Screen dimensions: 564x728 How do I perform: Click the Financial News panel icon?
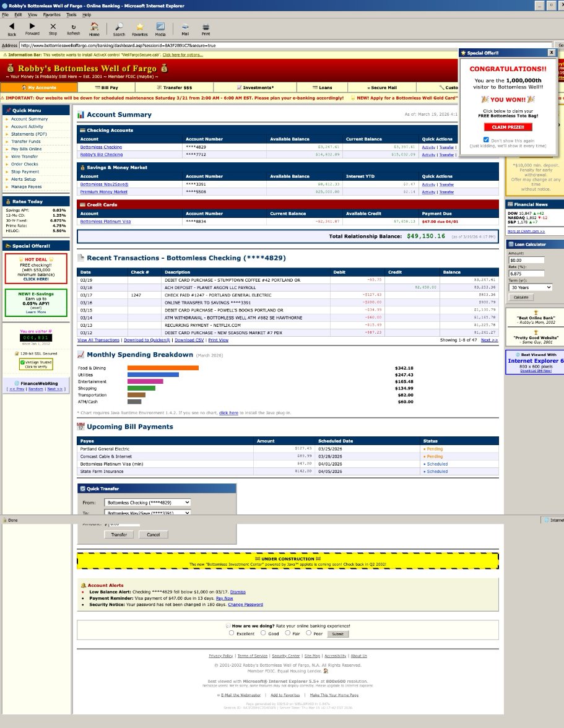511,204
